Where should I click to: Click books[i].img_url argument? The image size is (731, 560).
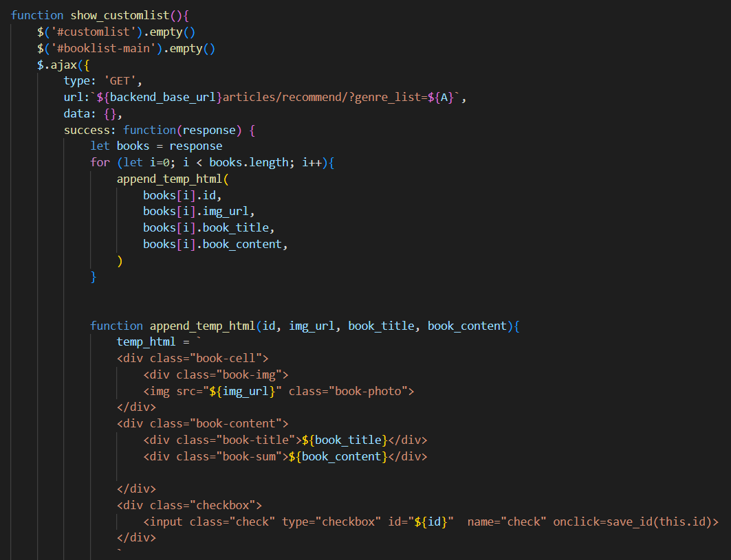(x=199, y=212)
